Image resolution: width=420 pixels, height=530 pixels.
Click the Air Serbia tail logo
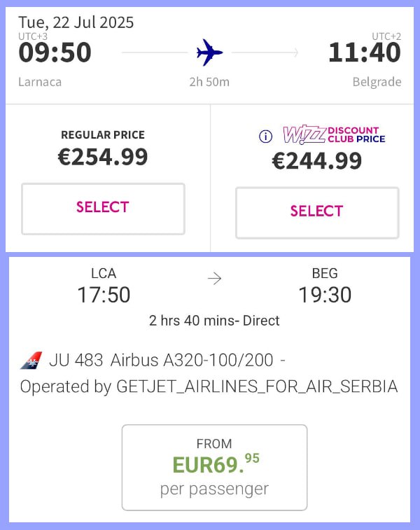coord(31,361)
